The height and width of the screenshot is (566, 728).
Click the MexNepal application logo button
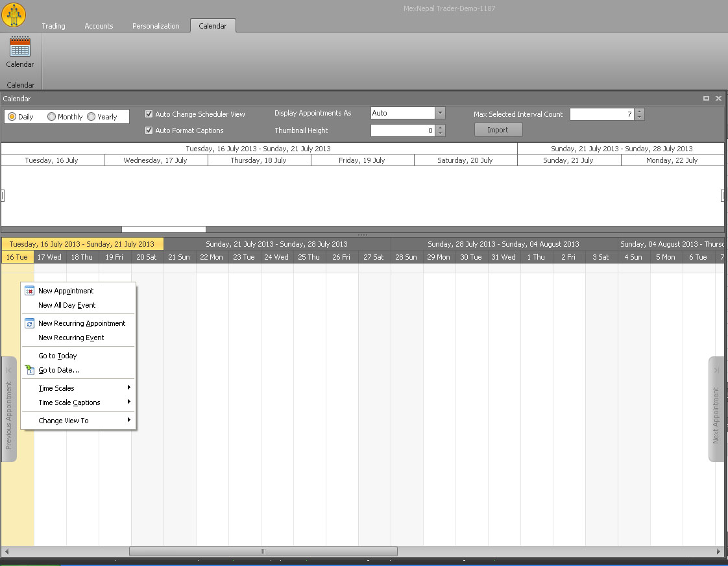click(14, 14)
